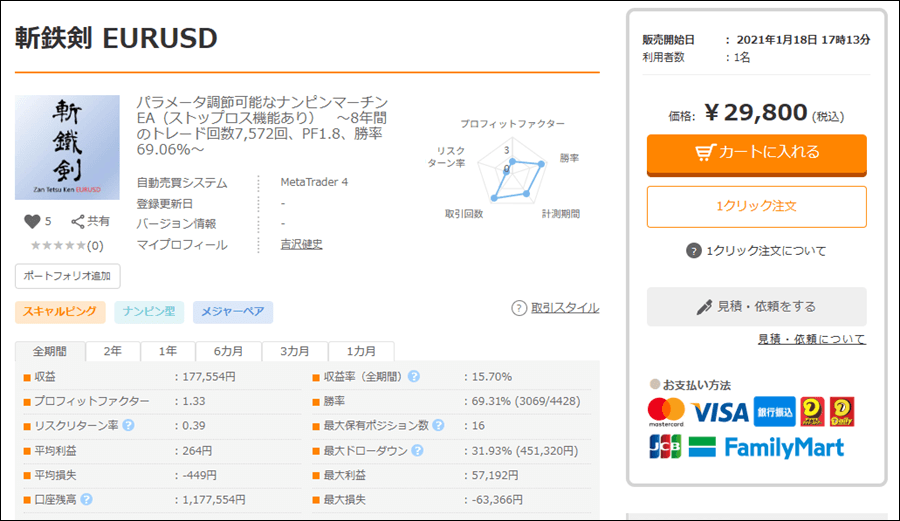Viewport: 900px width, 521px height.
Task: Click the 斬鉄剣 product thumbnail image
Action: coord(68,147)
